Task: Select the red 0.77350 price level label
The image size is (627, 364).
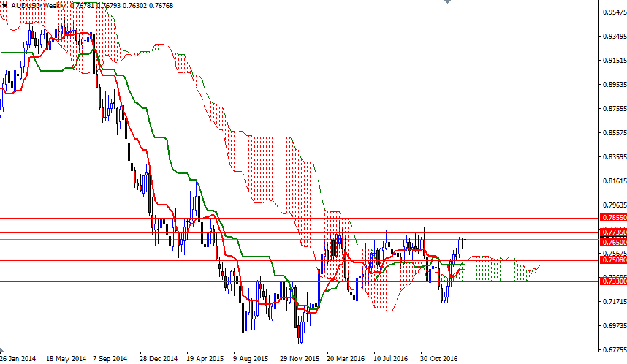Action: point(613,232)
